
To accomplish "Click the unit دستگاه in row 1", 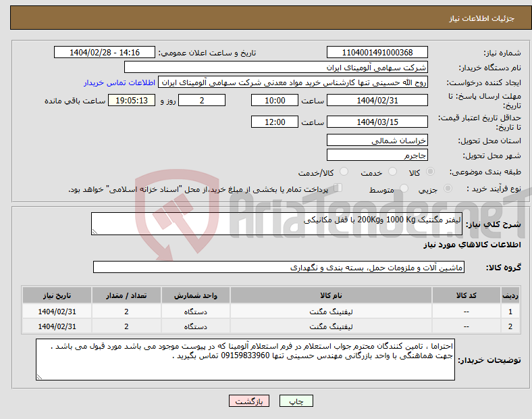I will coord(196,312).
